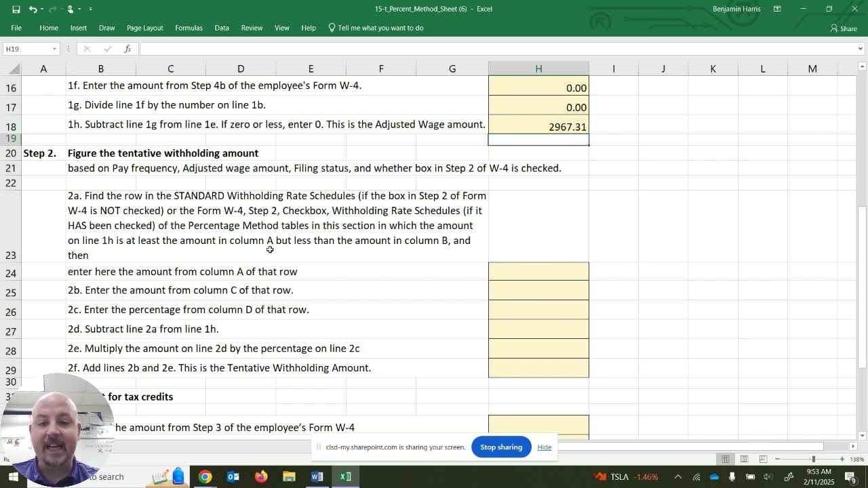Click the Name Box showing H19

(26, 49)
